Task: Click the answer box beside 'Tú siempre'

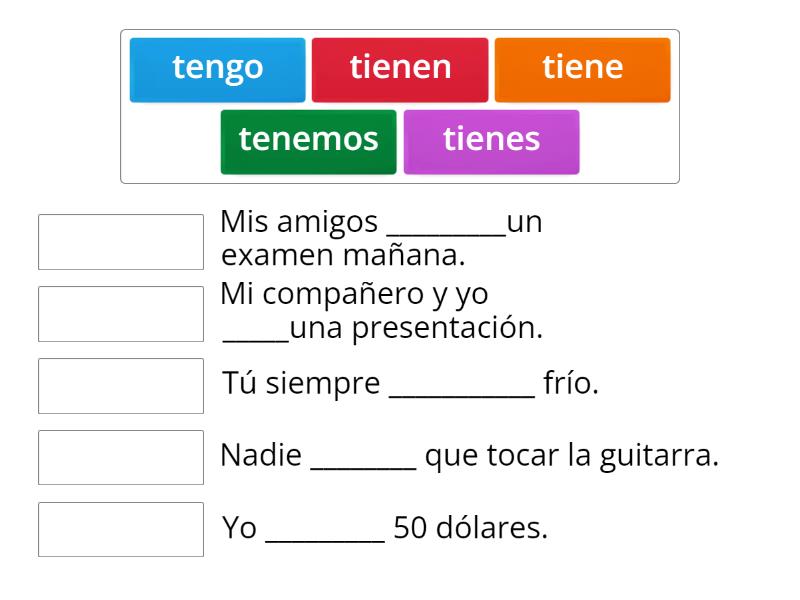Action: [120, 385]
